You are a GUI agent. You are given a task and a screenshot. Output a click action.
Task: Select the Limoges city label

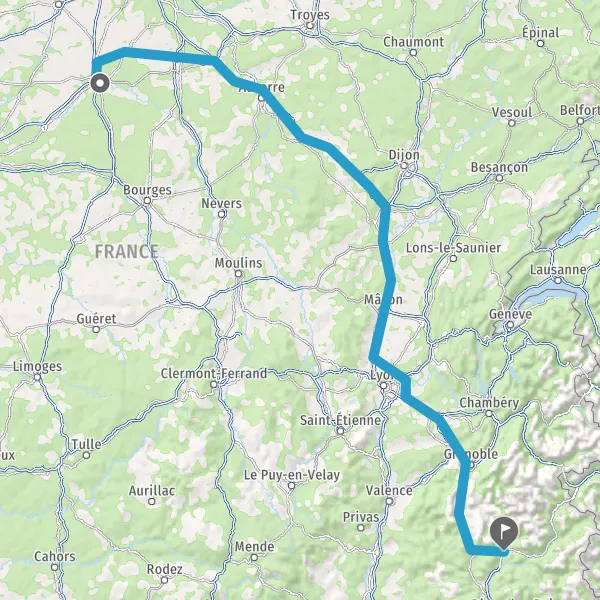pyautogui.click(x=38, y=366)
